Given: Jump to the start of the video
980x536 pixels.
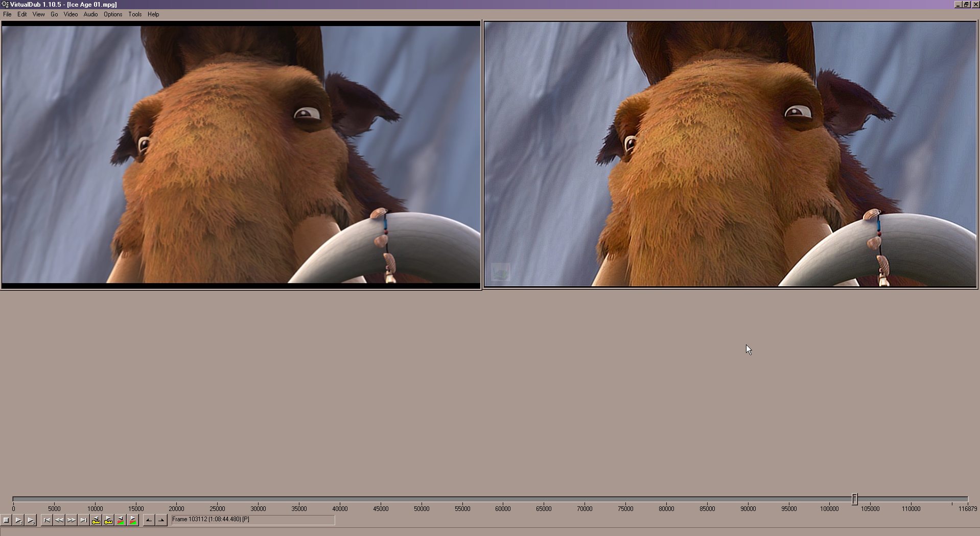Looking at the screenshot, I should pyautogui.click(x=47, y=520).
